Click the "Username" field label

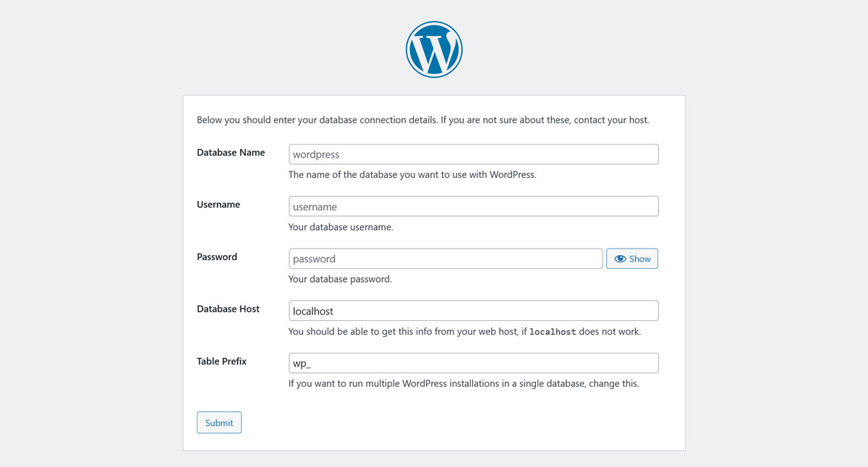(x=218, y=205)
